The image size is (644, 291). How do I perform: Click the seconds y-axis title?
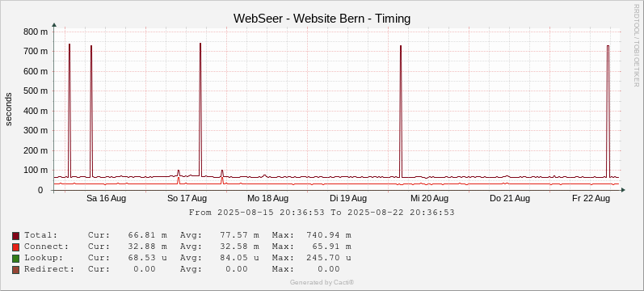[x=9, y=109]
